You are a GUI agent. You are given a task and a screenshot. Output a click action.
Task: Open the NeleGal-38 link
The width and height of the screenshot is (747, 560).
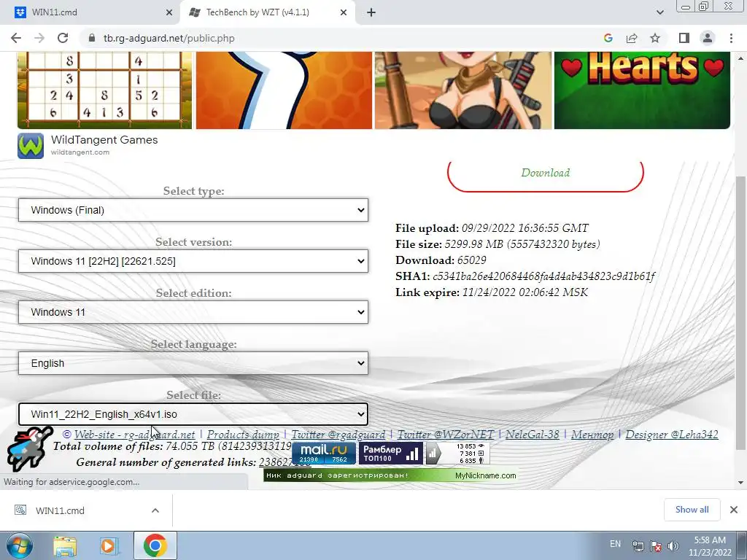coord(532,435)
